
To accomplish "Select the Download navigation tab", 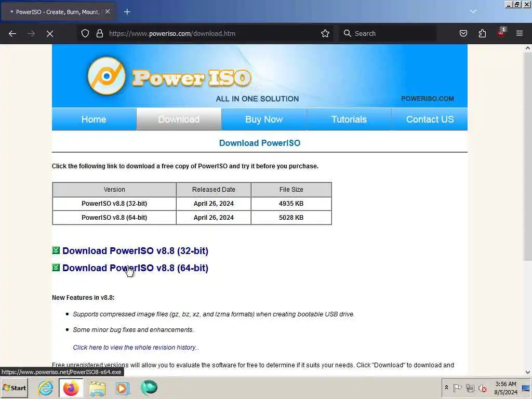I will (x=179, y=119).
